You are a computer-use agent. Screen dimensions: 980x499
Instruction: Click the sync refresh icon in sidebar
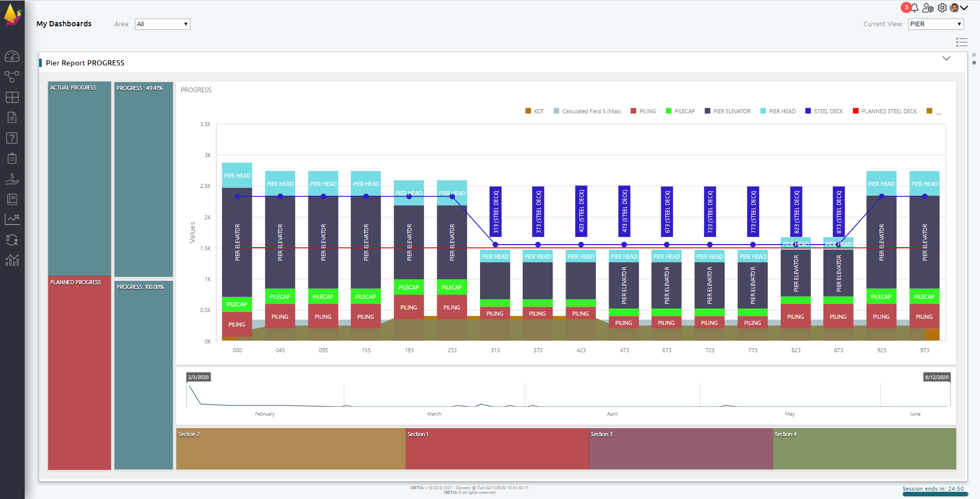click(12, 240)
